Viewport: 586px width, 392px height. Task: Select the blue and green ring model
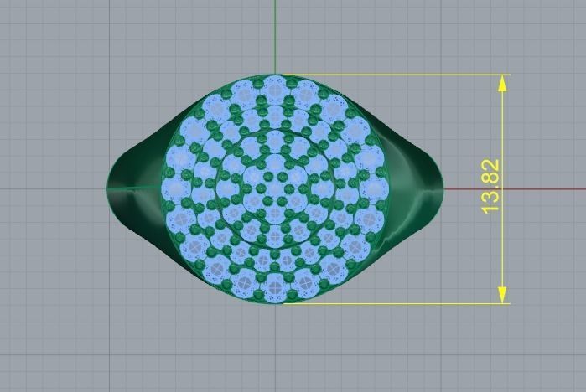[x=276, y=189]
